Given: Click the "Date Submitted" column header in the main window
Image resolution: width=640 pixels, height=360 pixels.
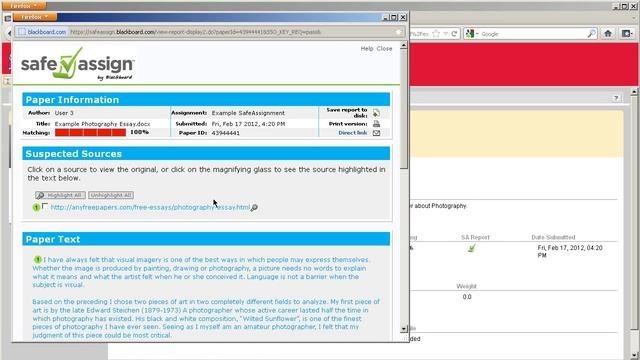Looking at the screenshot, I should coord(553,237).
